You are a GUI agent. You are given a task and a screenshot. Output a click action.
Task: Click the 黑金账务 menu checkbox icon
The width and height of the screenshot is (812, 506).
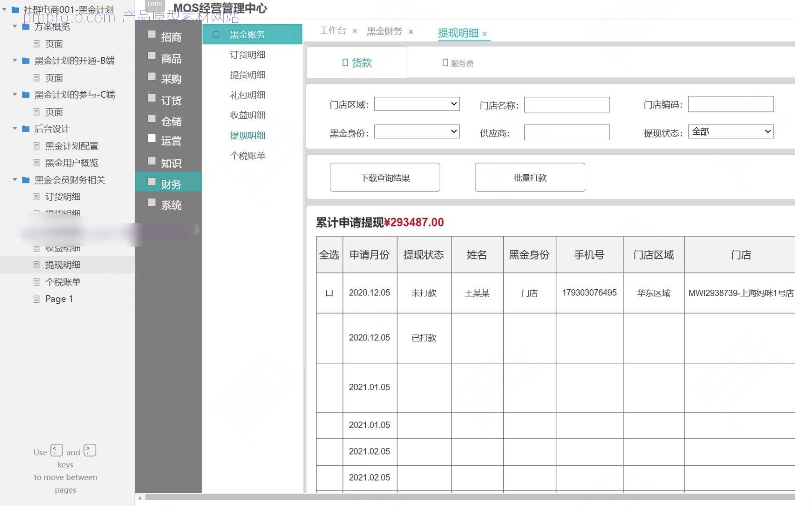click(x=216, y=34)
